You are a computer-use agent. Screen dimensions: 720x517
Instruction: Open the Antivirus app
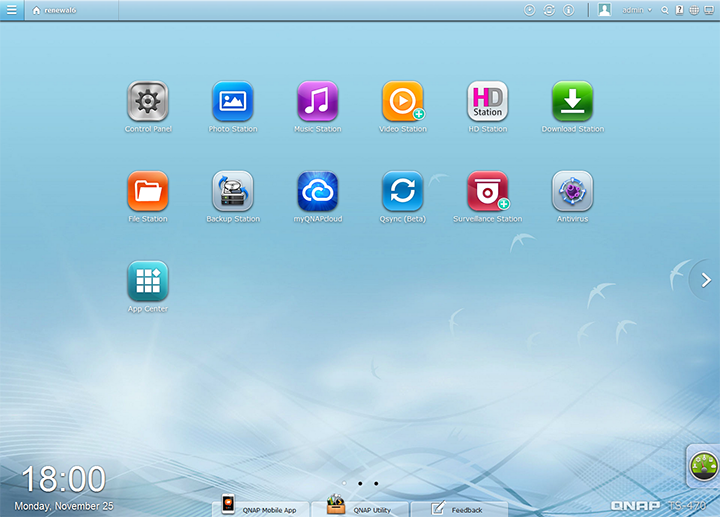(x=573, y=191)
